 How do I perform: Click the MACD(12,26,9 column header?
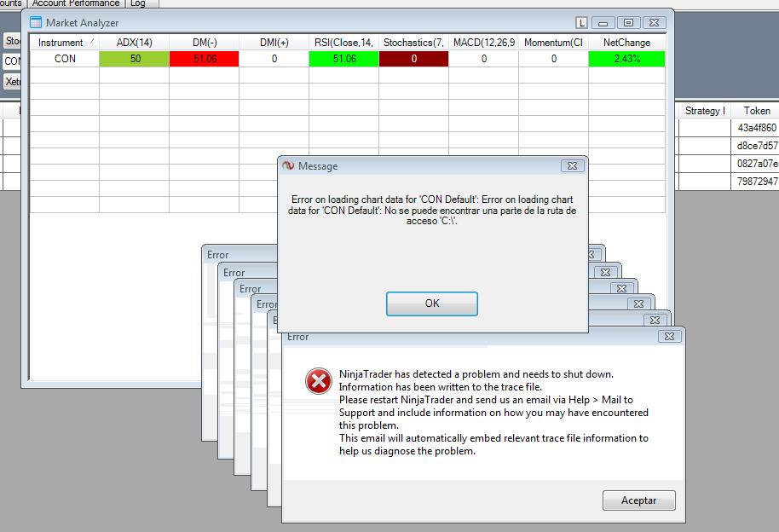coord(484,43)
